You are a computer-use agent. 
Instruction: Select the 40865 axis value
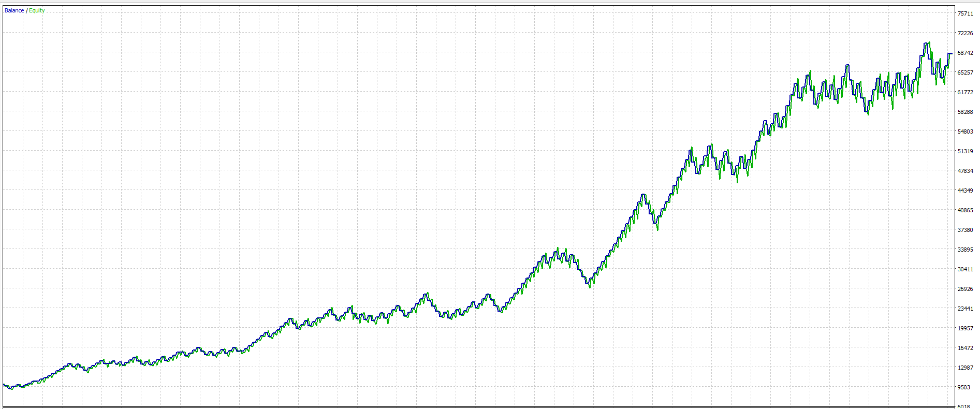[x=965, y=210]
